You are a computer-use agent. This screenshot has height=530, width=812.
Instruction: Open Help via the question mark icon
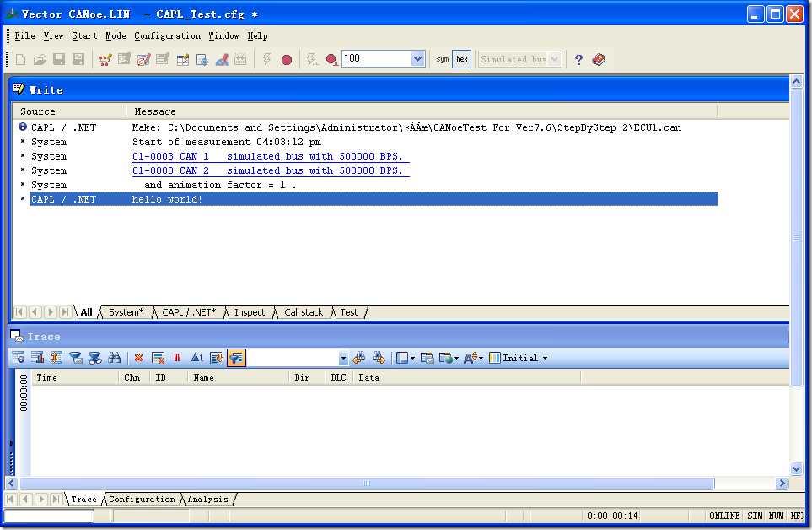(578, 60)
